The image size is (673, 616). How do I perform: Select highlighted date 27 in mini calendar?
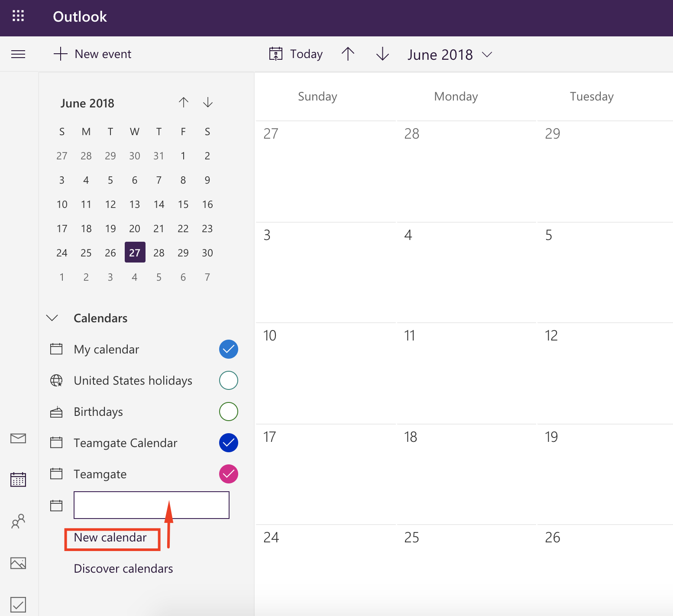135,253
